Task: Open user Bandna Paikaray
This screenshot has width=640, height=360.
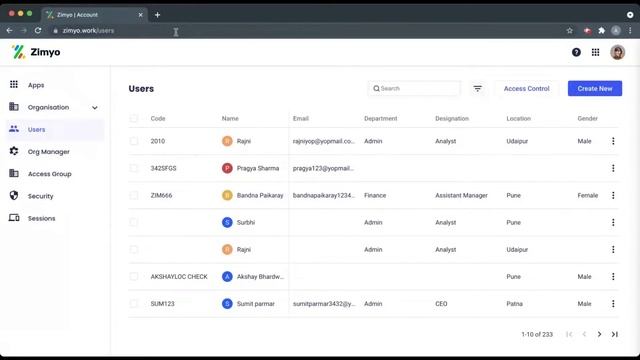Action: click(x=260, y=196)
